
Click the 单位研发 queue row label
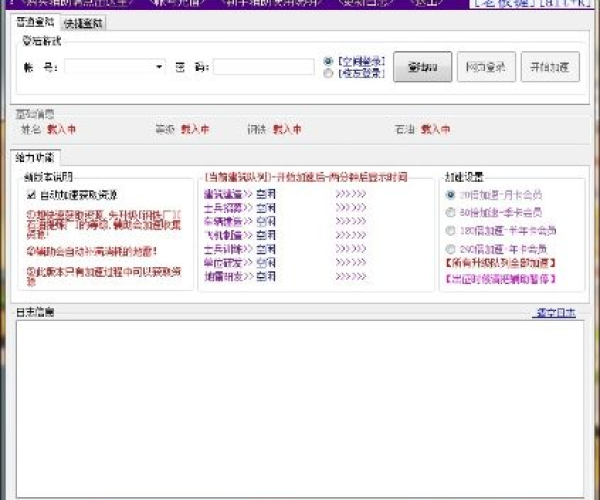click(223, 262)
